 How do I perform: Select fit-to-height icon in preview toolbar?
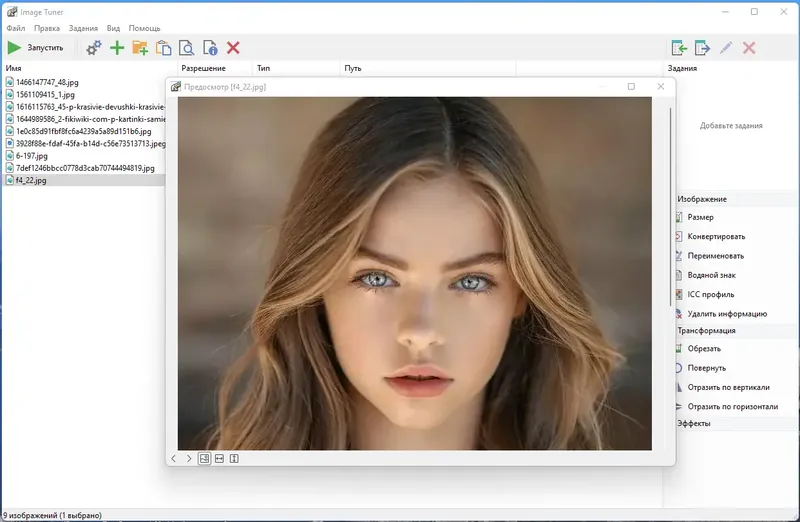(234, 459)
